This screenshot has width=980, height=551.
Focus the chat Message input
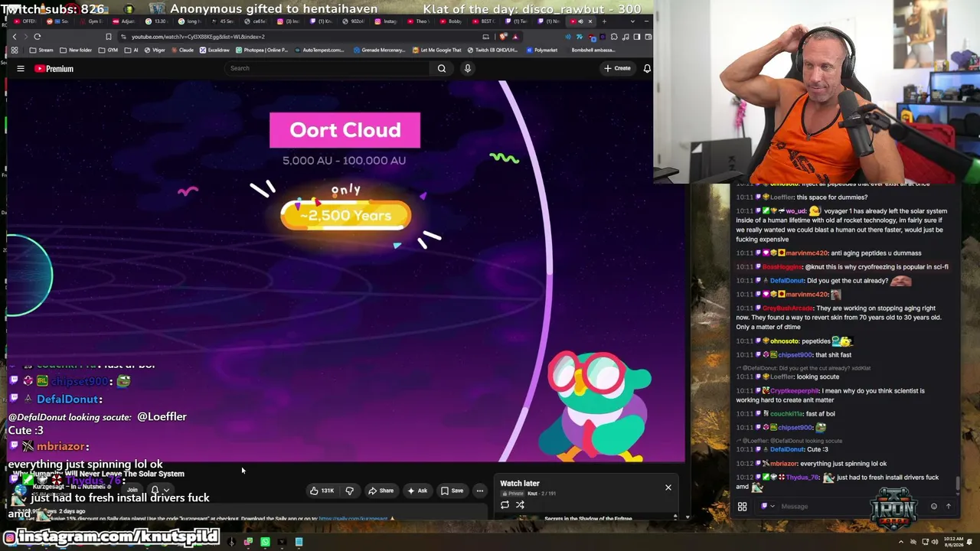pyautogui.click(x=850, y=506)
